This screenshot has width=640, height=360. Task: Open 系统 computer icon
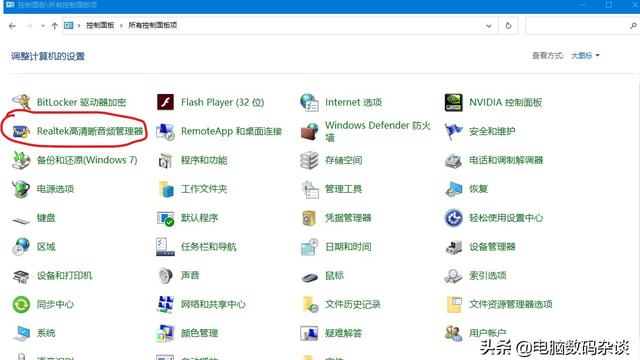tap(21, 333)
